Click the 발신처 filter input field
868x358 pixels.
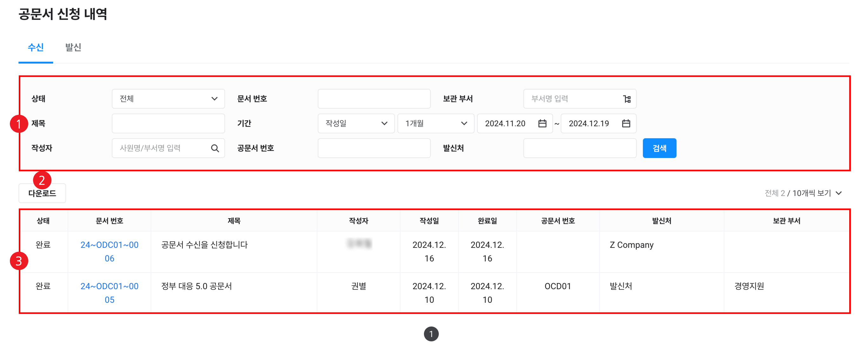[x=579, y=148]
